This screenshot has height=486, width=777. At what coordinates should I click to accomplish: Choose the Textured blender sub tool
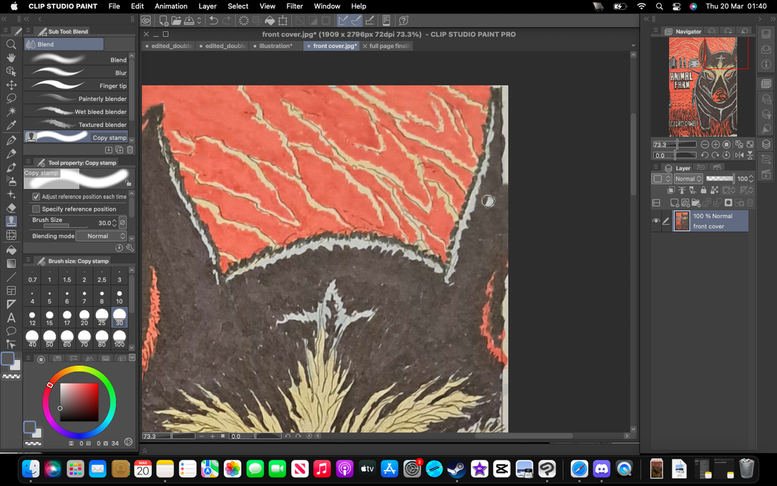76,124
